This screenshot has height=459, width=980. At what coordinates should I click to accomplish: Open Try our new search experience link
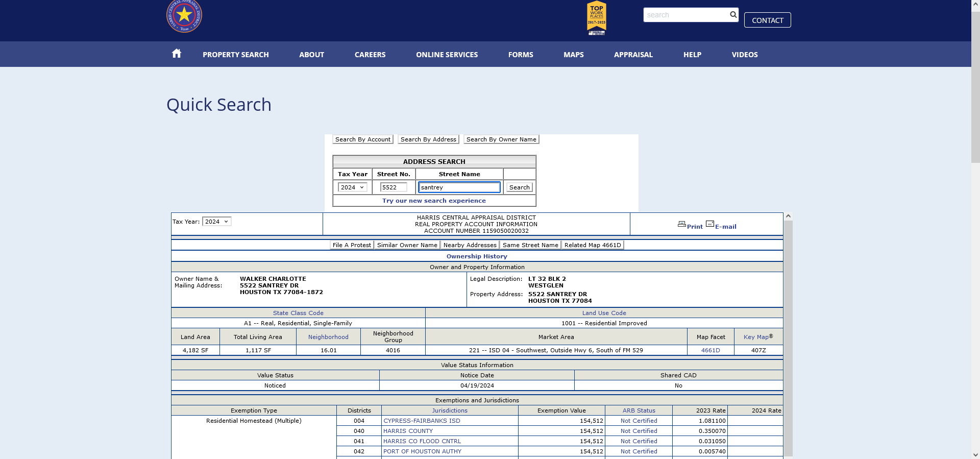click(x=434, y=201)
